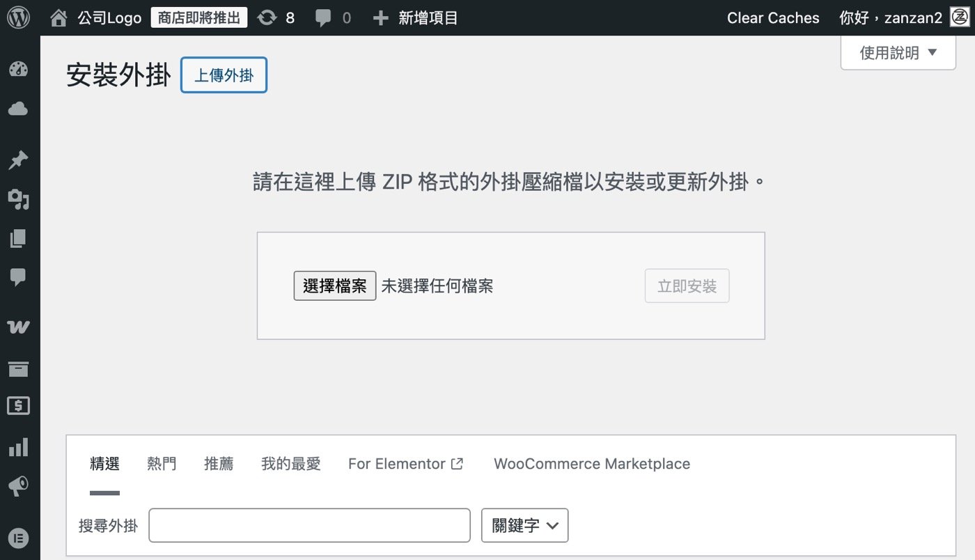Click the 上傳外掛 upload button
Viewport: 975px width, 560px height.
223,74
